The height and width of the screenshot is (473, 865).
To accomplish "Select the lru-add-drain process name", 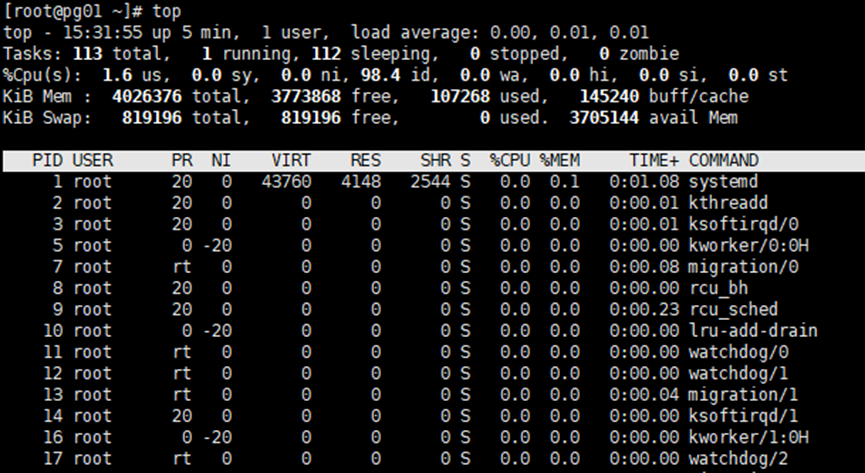I will (x=753, y=331).
